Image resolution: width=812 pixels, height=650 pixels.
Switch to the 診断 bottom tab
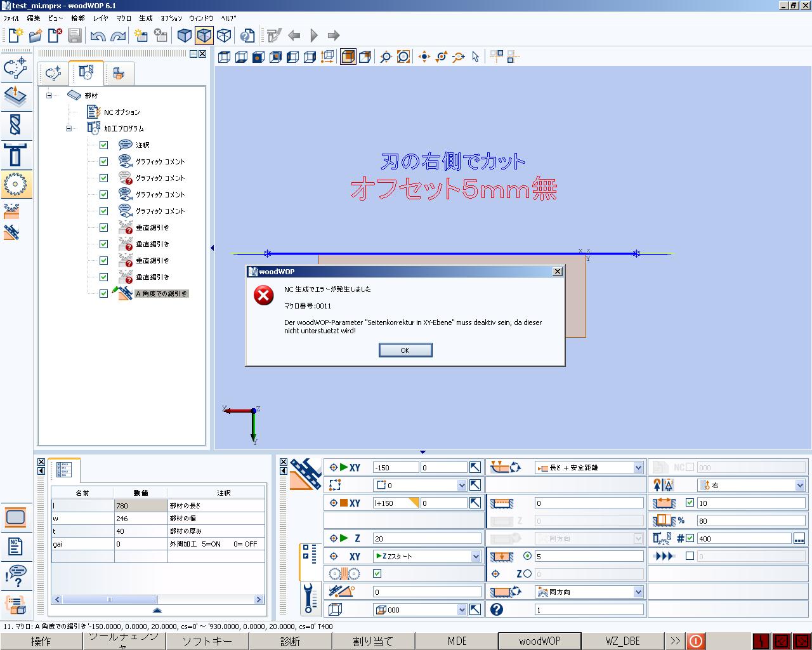click(x=290, y=641)
